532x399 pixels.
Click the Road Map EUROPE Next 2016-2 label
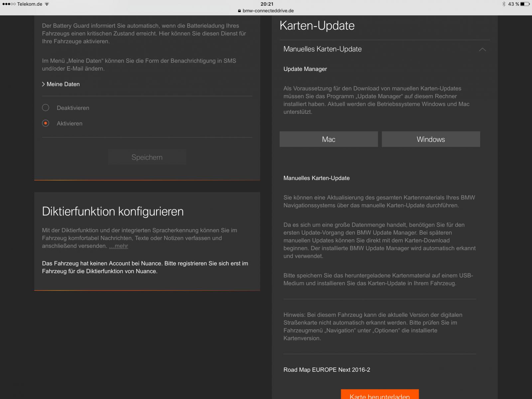327,370
